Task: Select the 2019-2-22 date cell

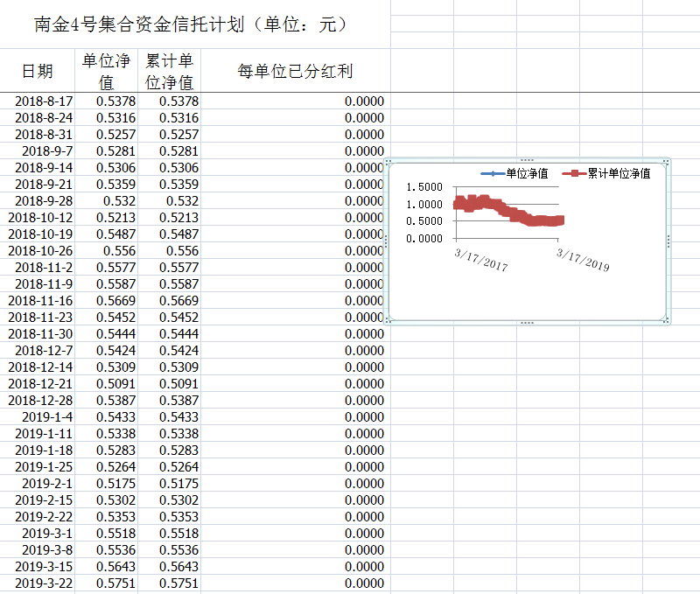Action: [38, 517]
